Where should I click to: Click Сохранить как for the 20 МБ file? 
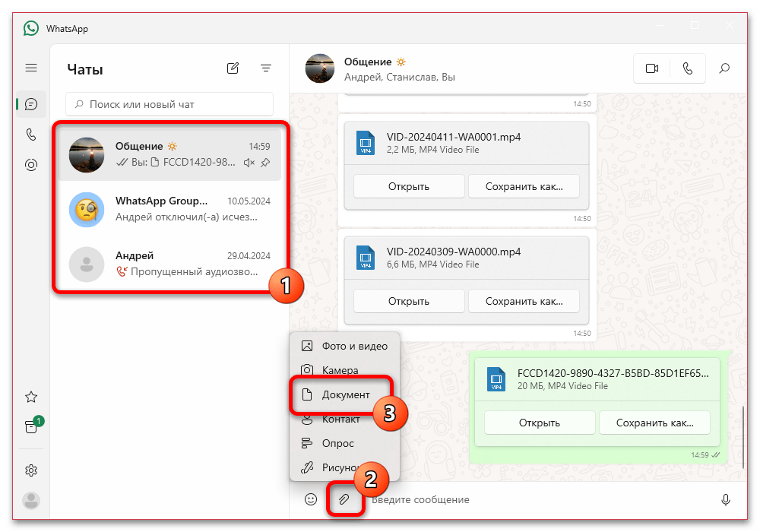654,423
